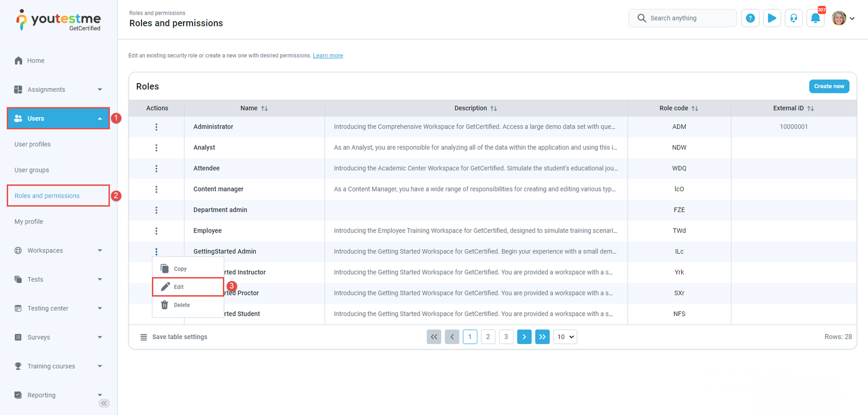This screenshot has width=868, height=415.
Task: Go to page 2 of roles
Action: [x=488, y=337]
